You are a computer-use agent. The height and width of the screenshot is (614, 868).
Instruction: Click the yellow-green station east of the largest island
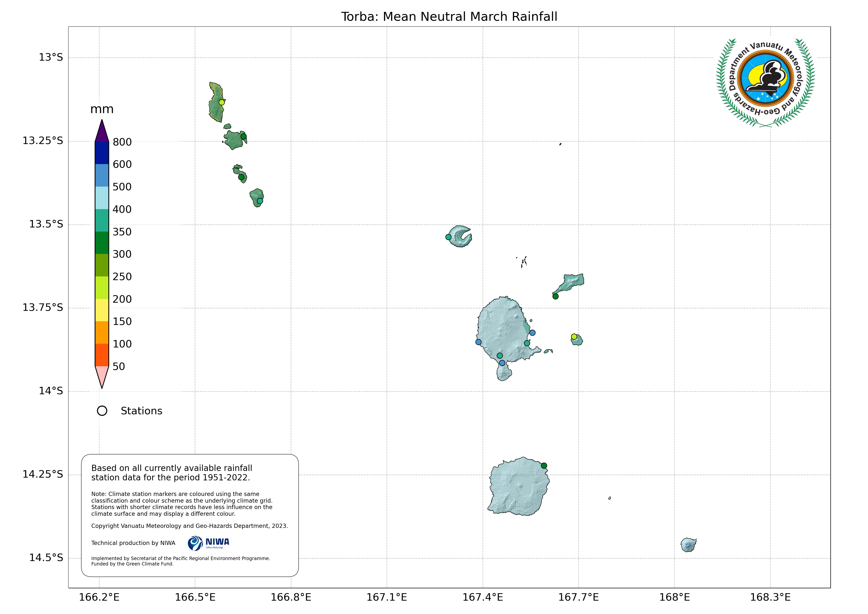click(x=574, y=337)
